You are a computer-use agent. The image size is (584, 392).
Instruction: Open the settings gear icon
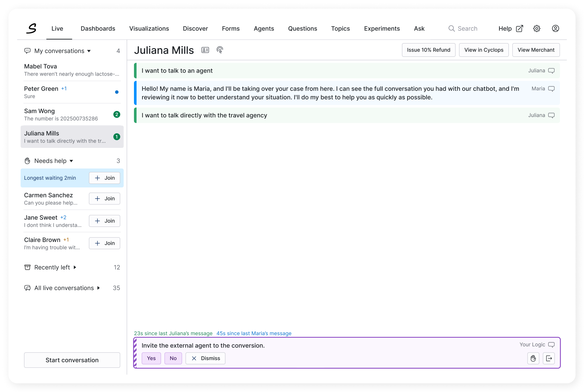(536, 29)
